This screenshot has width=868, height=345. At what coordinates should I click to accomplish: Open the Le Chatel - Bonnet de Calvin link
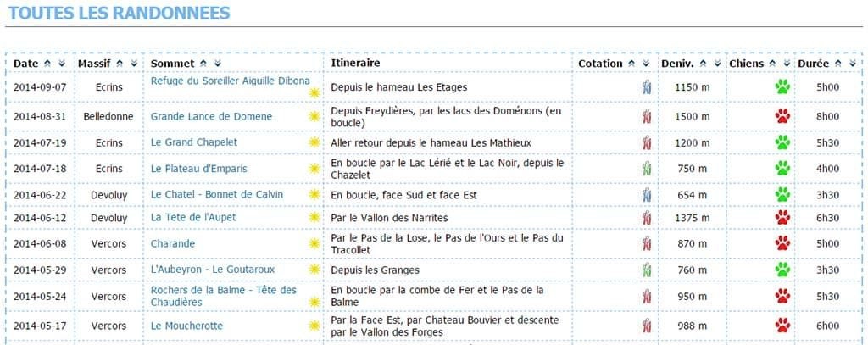point(217,194)
